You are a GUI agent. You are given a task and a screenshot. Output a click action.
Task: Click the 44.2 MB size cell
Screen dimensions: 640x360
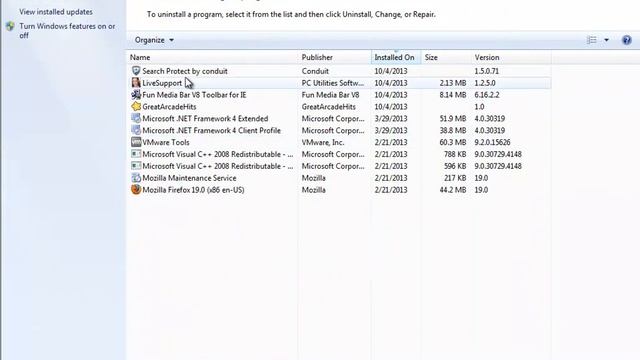click(x=453, y=189)
